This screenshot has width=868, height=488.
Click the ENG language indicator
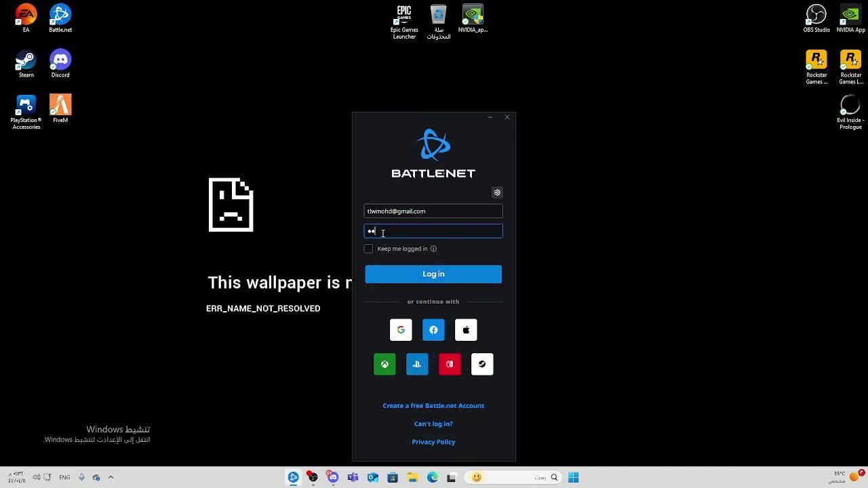[64, 478]
